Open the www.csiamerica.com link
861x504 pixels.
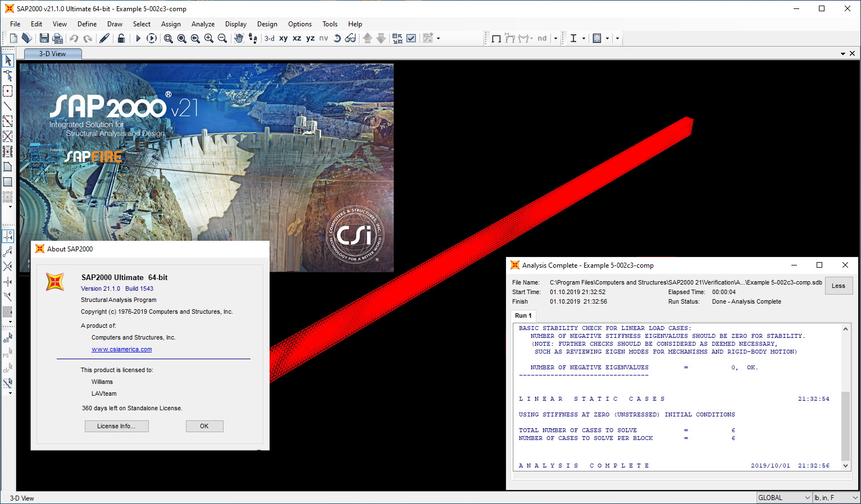click(122, 349)
